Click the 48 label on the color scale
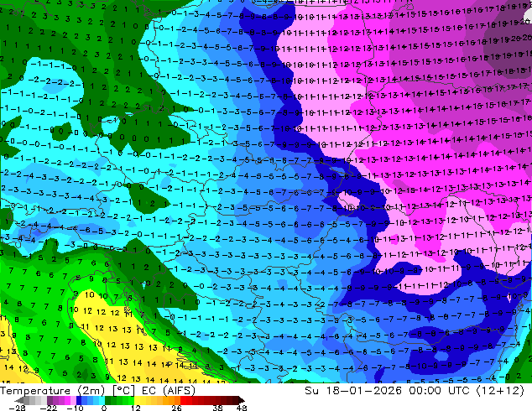This screenshot has width=532, height=411. (242, 408)
